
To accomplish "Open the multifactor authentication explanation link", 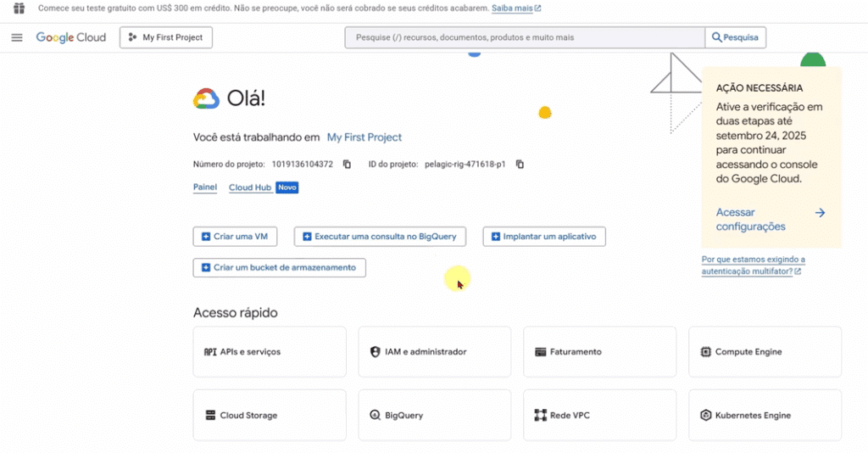I will 754,266.
